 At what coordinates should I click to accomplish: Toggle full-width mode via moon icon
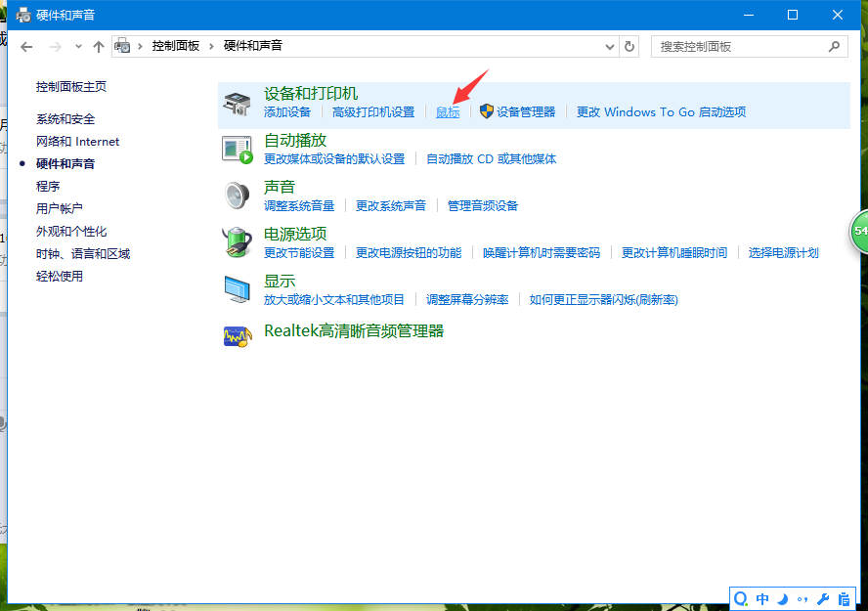pos(782,598)
